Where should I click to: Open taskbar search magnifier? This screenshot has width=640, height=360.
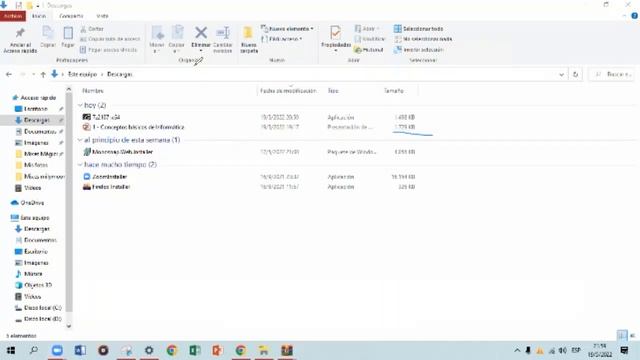tap(34, 350)
